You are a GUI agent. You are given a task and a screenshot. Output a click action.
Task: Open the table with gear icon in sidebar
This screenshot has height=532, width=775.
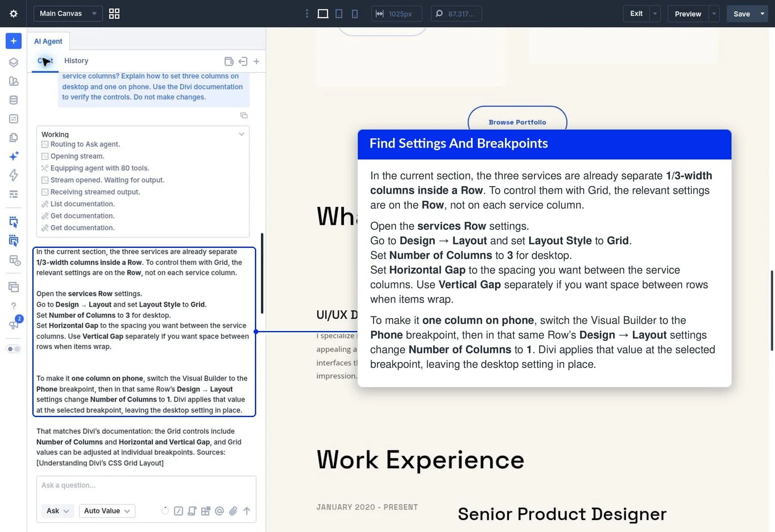(x=14, y=260)
